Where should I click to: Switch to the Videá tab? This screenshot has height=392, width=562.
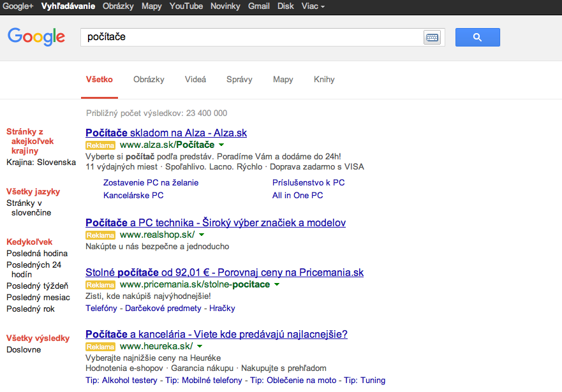[x=195, y=80]
